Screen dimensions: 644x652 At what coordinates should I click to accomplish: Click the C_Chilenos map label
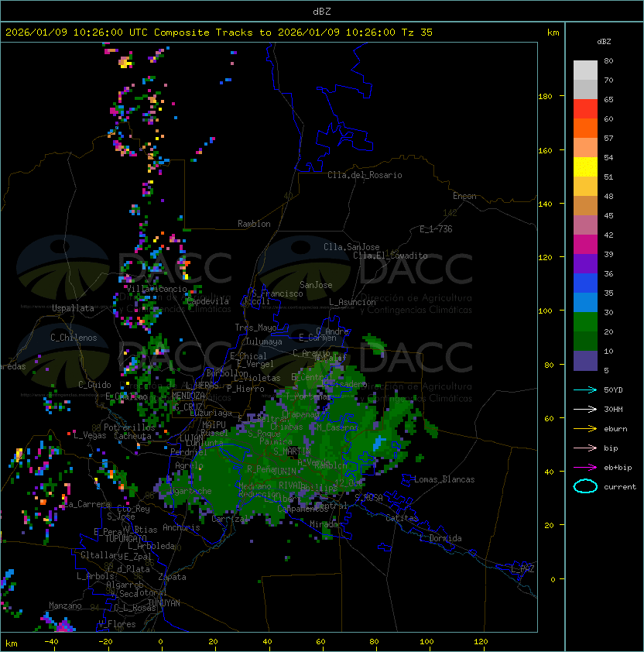pyautogui.click(x=74, y=338)
